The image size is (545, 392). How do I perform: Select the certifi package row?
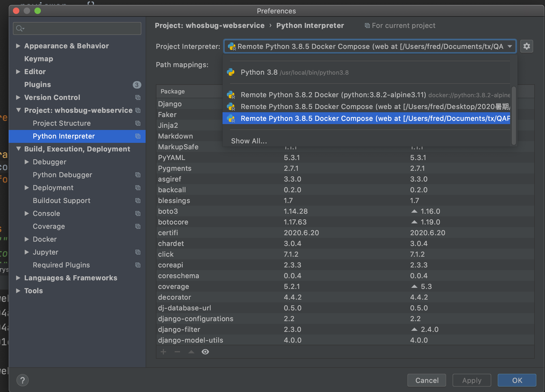pyautogui.click(x=345, y=233)
